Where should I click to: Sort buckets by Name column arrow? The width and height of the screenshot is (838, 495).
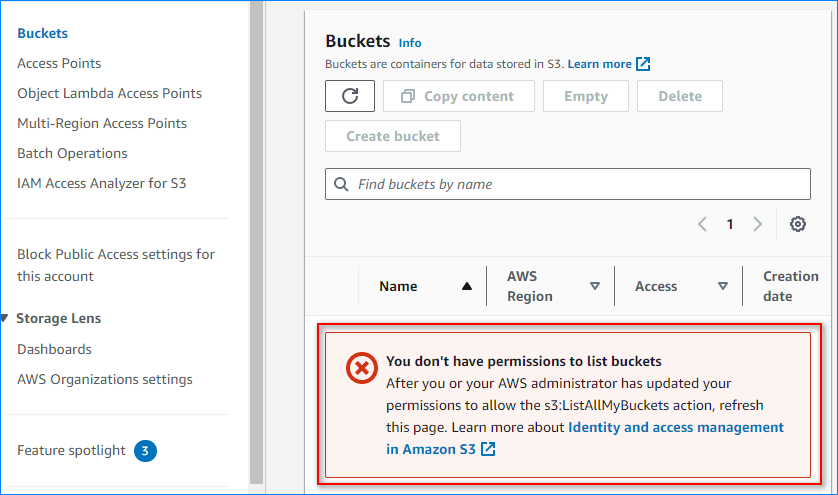[x=466, y=286]
